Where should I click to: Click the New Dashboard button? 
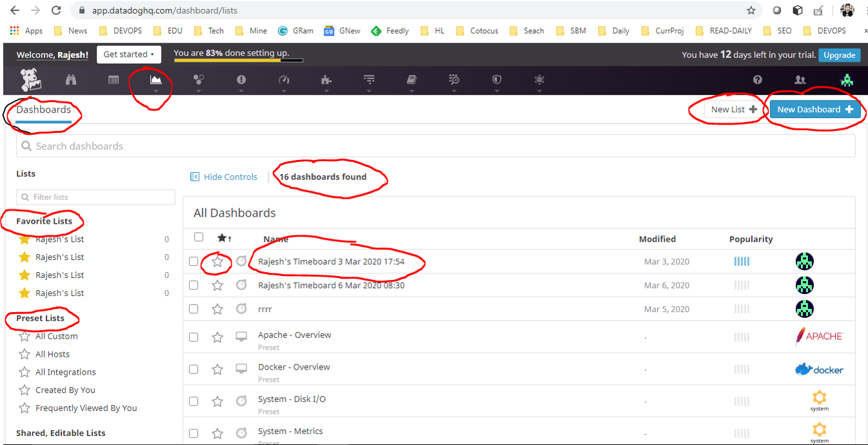pos(814,110)
